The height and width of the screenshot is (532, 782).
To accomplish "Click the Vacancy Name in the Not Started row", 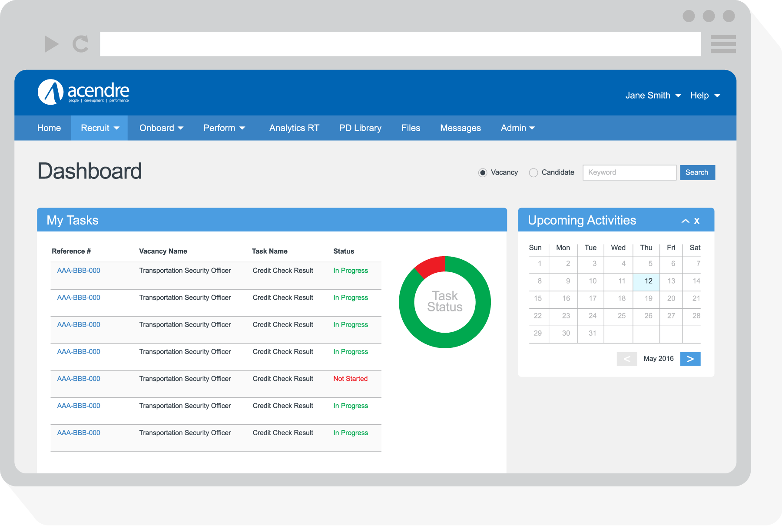I will (185, 379).
